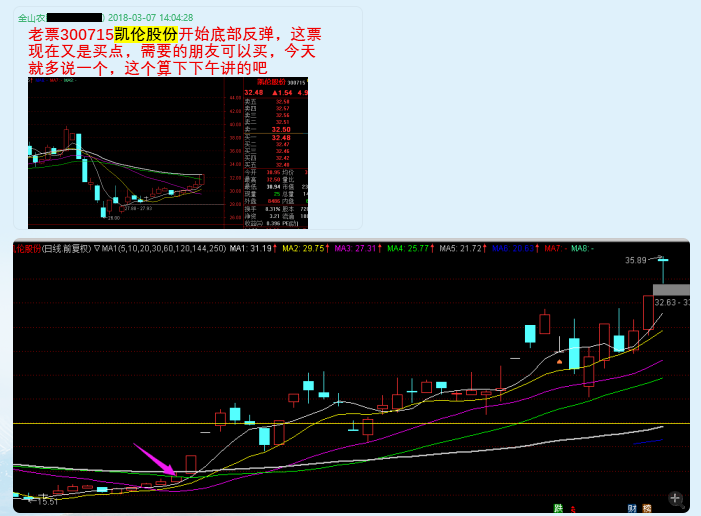Click the MA1: 31.19 value
701x516 pixels.
tap(251, 249)
